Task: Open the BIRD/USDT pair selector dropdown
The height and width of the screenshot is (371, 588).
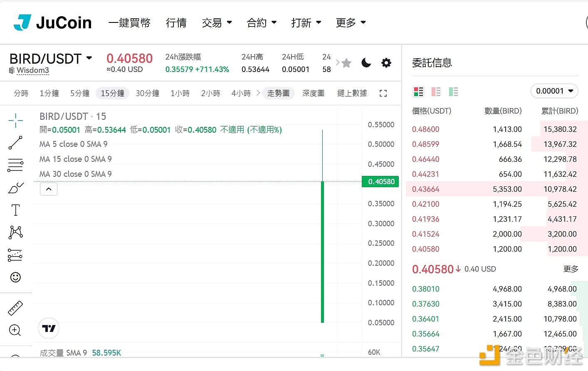Action: (51, 59)
